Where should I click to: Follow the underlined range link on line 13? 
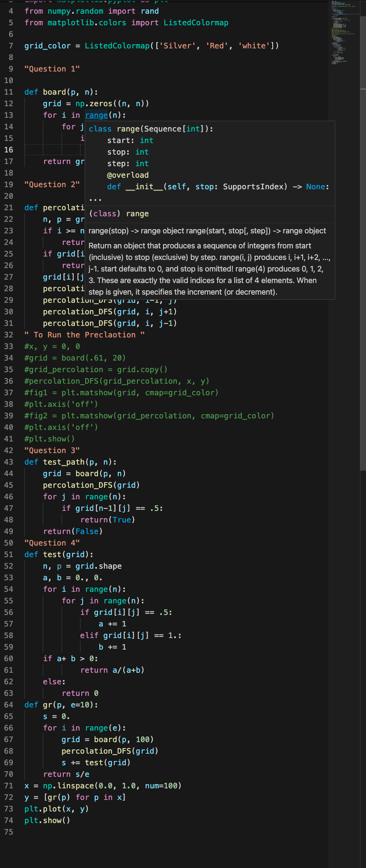click(x=96, y=115)
